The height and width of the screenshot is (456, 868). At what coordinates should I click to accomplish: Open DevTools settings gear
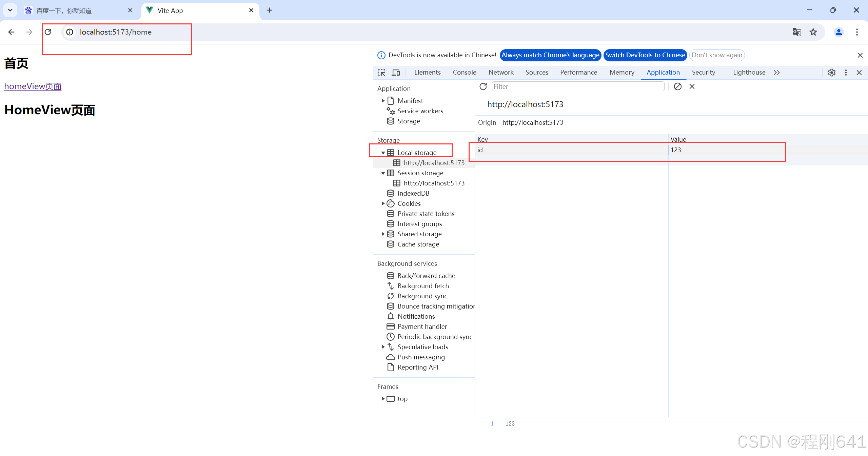point(831,73)
